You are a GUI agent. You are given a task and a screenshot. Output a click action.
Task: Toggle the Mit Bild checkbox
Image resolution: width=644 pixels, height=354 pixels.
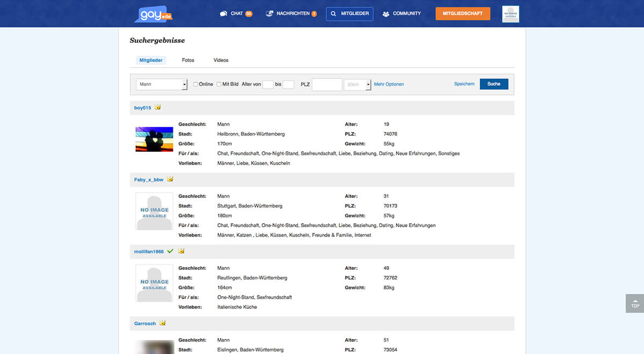point(219,84)
